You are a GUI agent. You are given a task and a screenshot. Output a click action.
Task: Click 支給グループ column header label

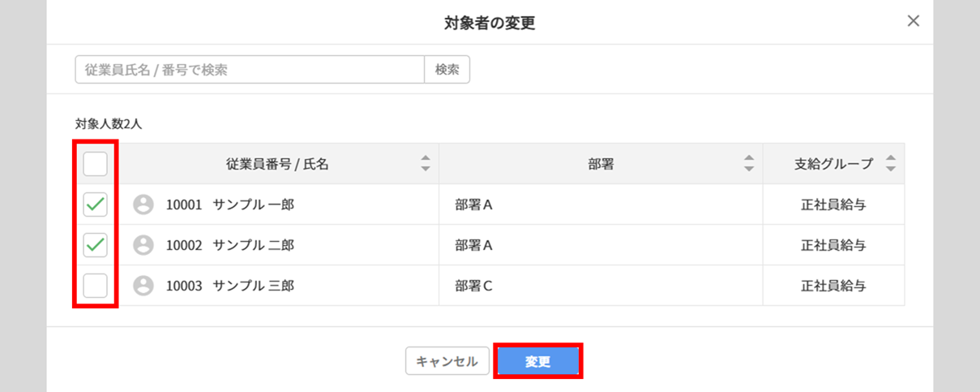coord(834,164)
